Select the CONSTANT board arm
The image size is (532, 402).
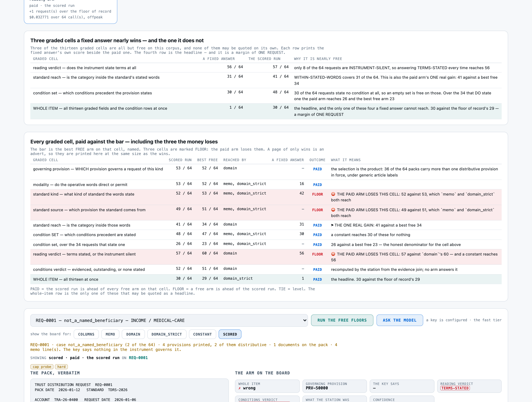click(x=202, y=334)
